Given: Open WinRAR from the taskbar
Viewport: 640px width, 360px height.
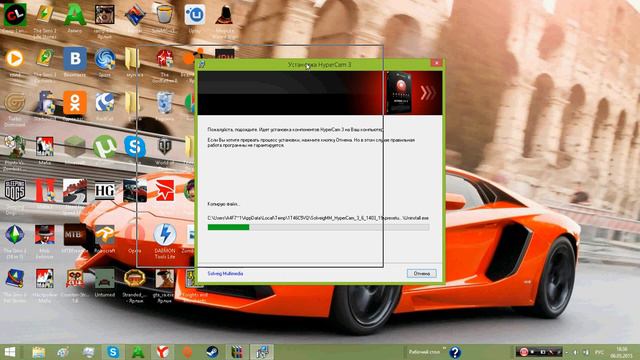Looking at the screenshot, I should click(237, 352).
